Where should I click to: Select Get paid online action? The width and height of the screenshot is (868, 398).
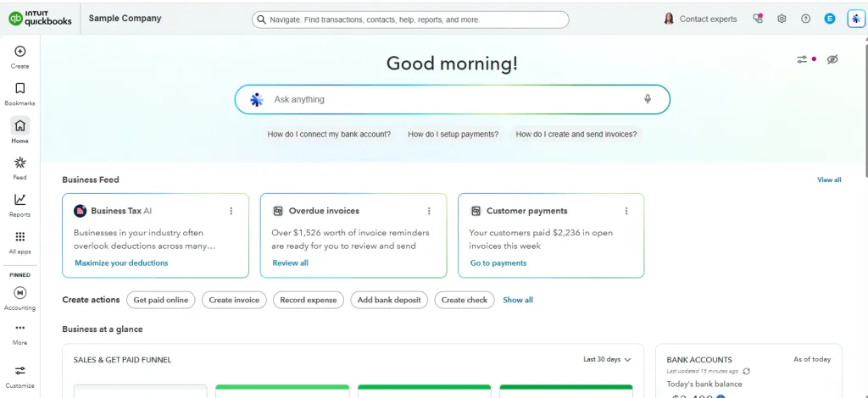tap(160, 300)
